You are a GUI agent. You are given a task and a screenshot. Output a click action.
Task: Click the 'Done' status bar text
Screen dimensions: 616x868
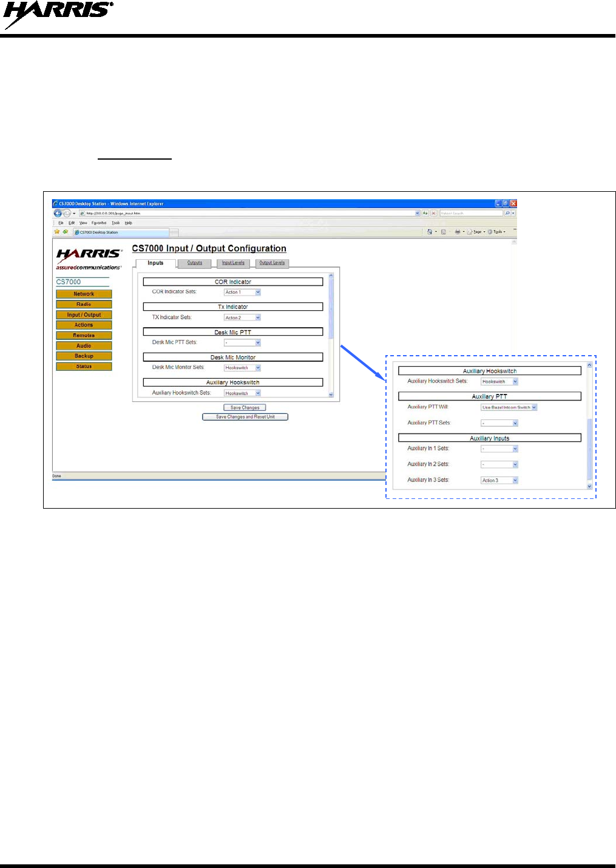(56, 476)
